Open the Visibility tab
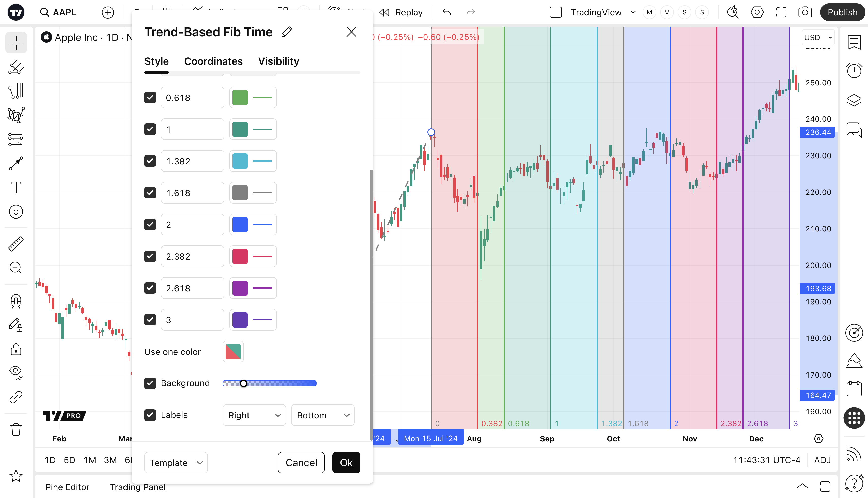 (278, 61)
